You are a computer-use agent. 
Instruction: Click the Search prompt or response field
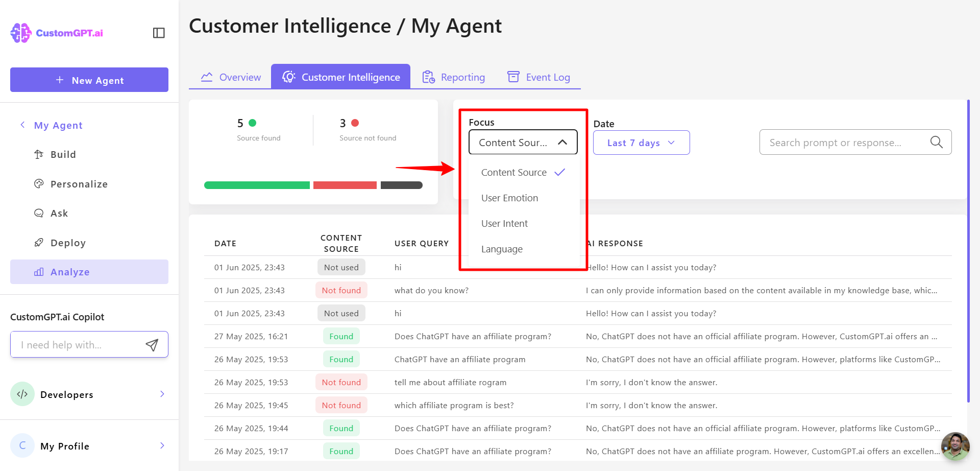[855, 142]
